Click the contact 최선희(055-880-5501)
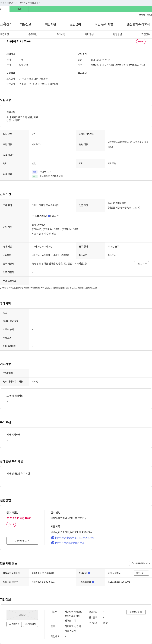The width and height of the screenshot is (152, 644). (44, 582)
